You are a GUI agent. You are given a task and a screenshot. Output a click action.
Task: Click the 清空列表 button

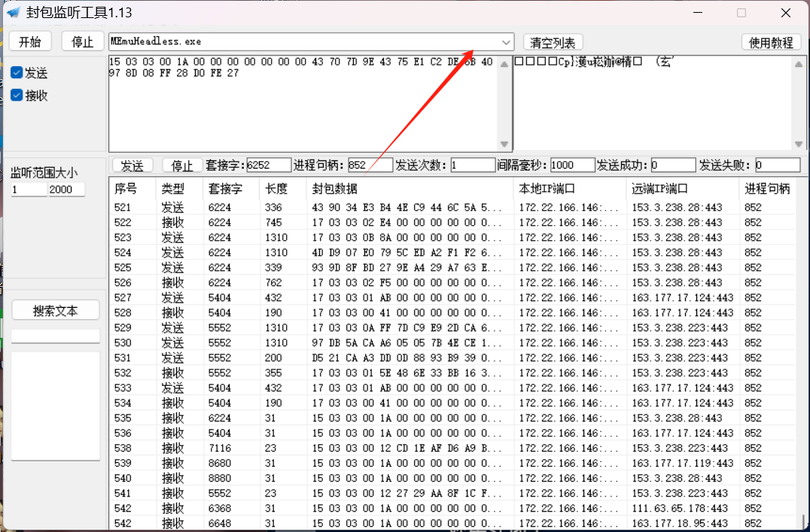pos(553,42)
